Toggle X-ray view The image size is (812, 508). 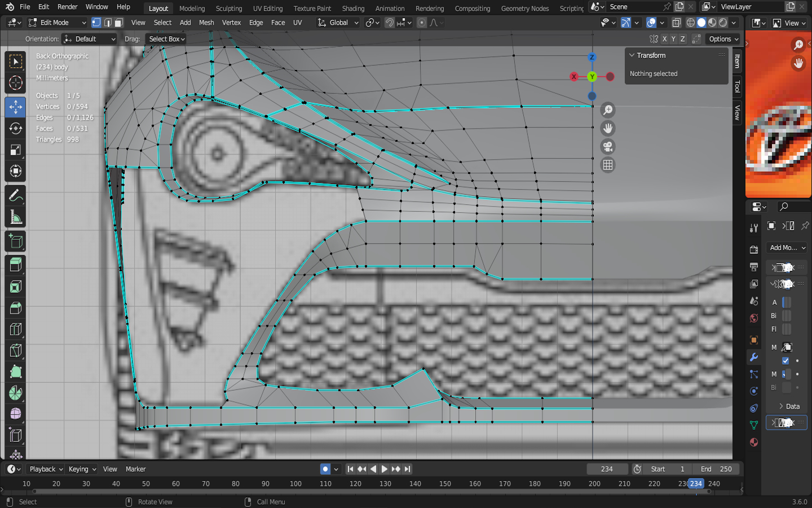(x=677, y=23)
